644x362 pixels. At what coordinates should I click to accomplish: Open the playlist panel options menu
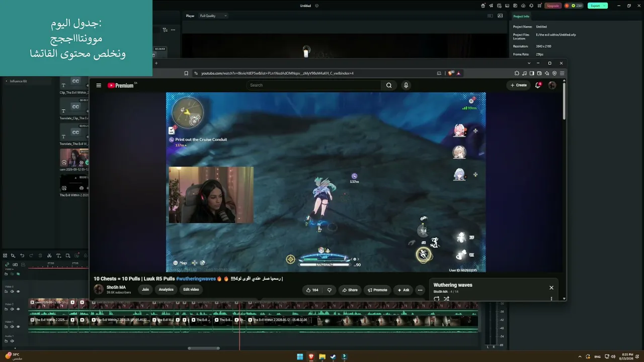(x=551, y=299)
